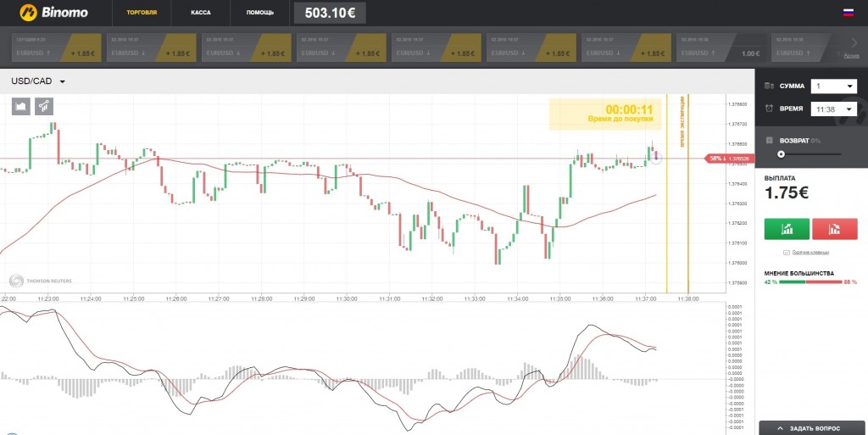Open the Архив link
This screenshot has height=435, width=868.
tap(851, 55)
